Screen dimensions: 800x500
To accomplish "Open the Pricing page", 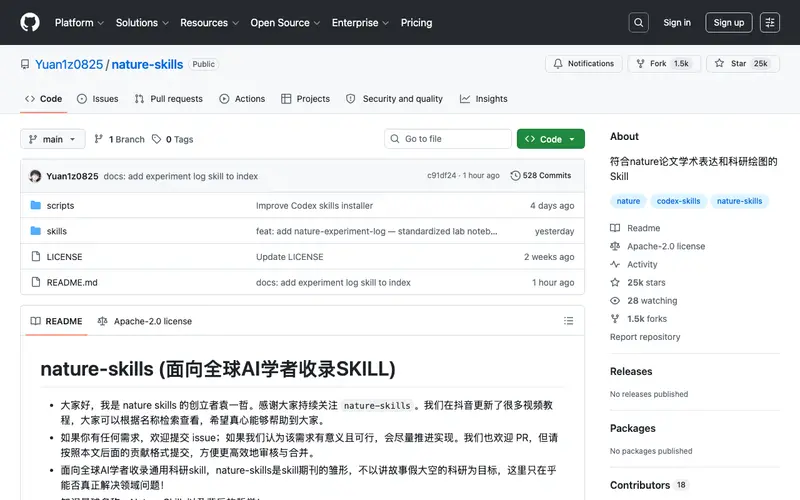I will (x=416, y=22).
